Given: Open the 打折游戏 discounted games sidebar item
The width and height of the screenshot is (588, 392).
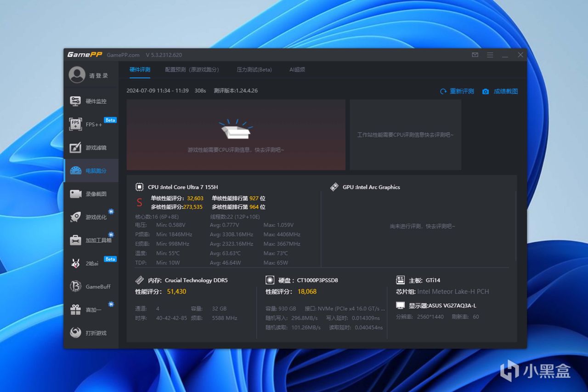Looking at the screenshot, I should point(91,333).
